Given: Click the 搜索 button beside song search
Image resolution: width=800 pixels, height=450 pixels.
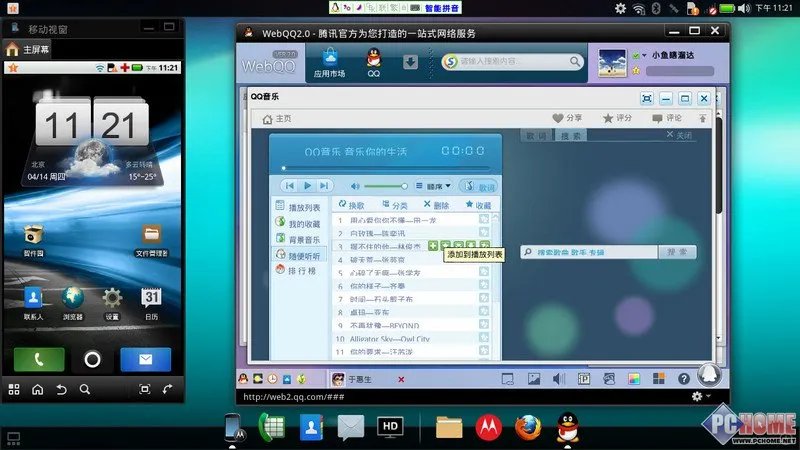Looking at the screenshot, I should click(678, 252).
